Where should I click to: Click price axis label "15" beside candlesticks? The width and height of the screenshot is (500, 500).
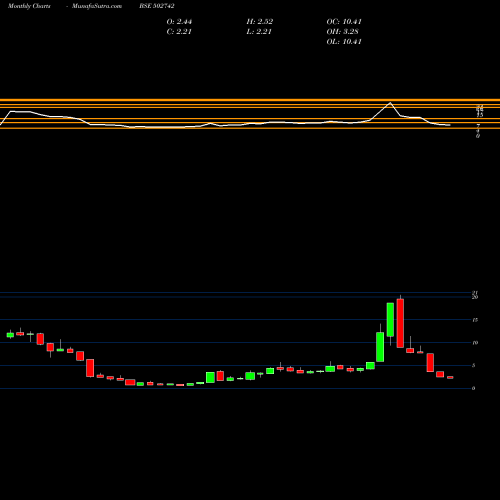pos(475,320)
